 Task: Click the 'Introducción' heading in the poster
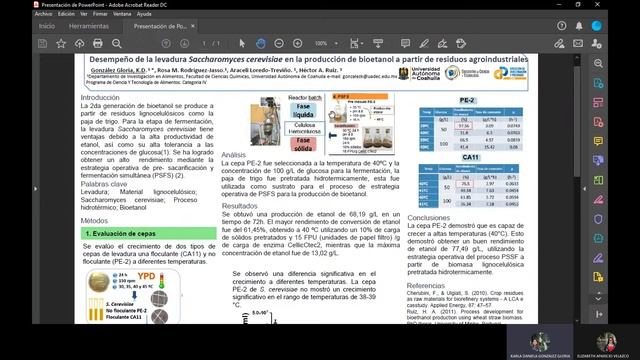100,98
